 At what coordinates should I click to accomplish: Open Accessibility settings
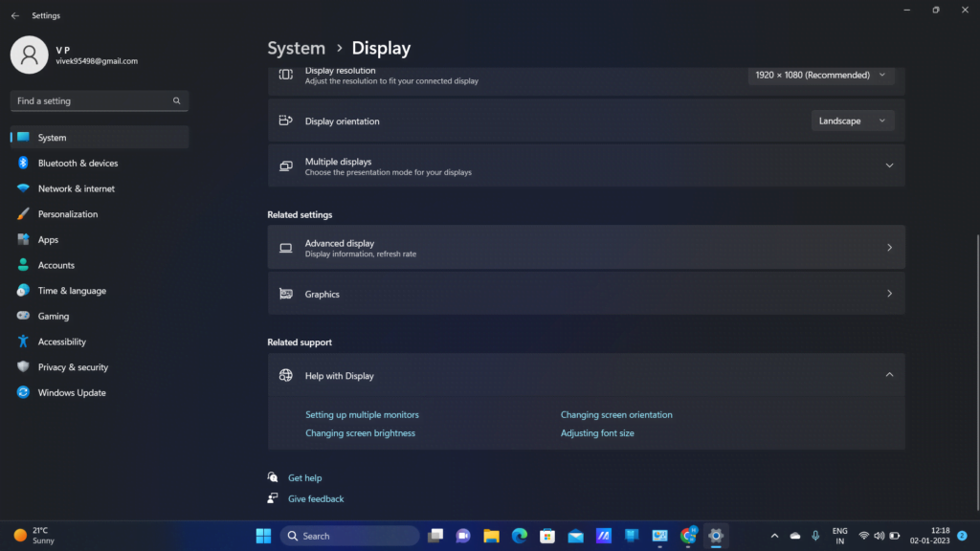[x=100, y=342]
